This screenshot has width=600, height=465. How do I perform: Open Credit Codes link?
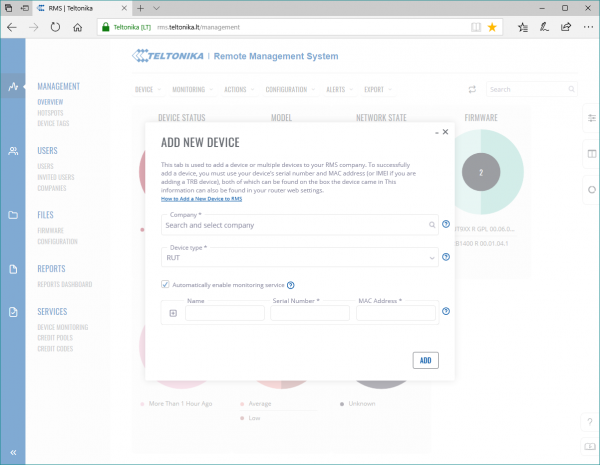[55, 349]
